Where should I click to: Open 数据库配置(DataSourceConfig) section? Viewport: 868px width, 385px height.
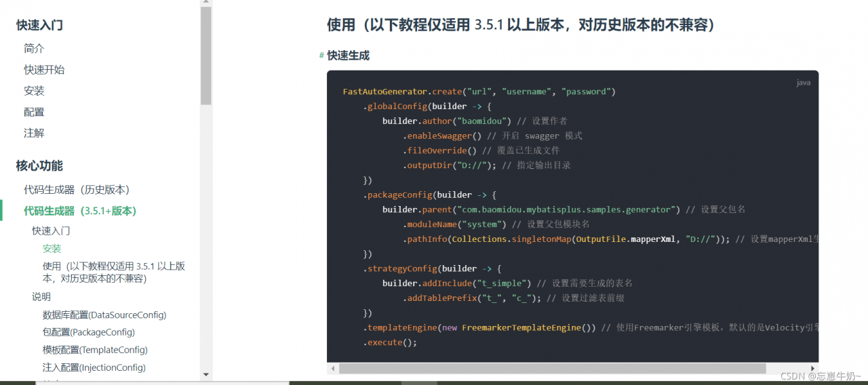(104, 315)
